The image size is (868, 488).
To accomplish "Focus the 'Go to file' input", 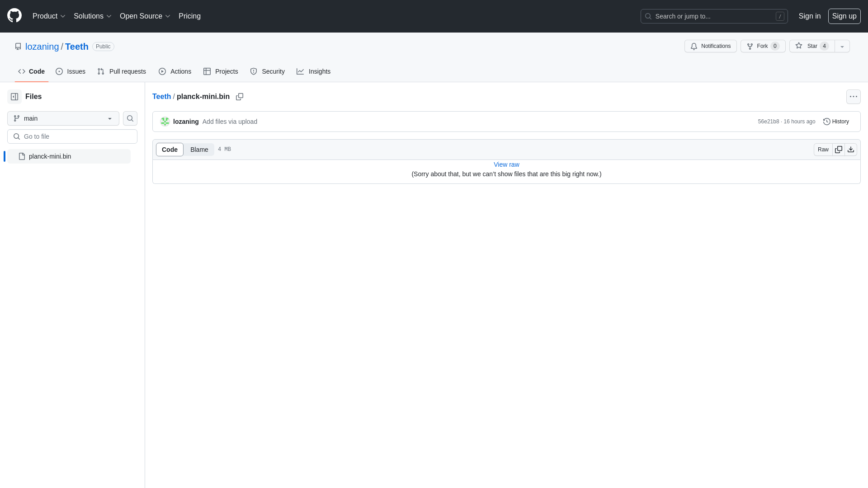I will 72,136.
